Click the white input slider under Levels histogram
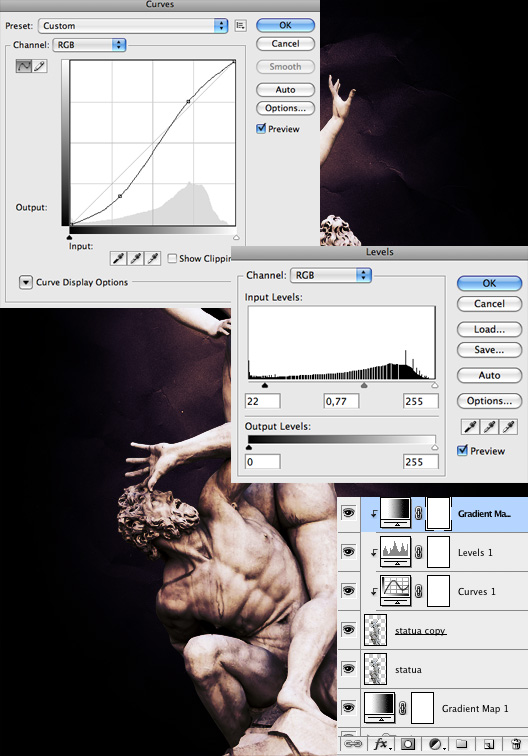This screenshot has height=756, width=528. click(435, 385)
